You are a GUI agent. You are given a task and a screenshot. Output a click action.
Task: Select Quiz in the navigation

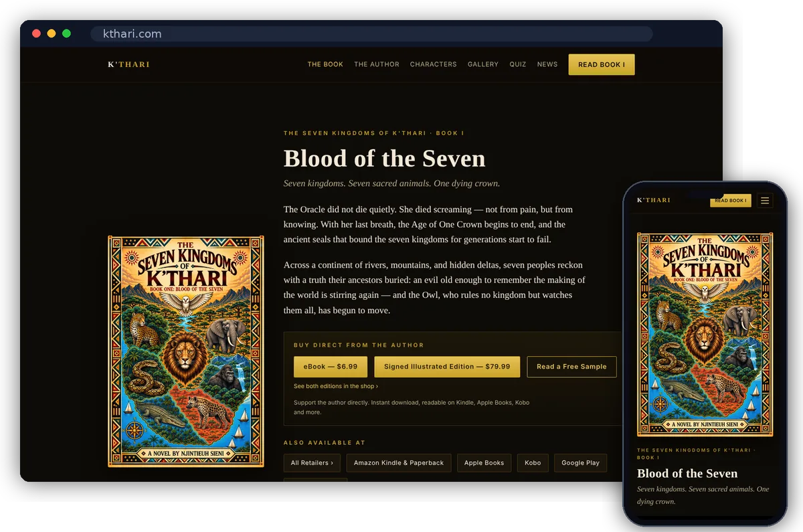pos(518,64)
